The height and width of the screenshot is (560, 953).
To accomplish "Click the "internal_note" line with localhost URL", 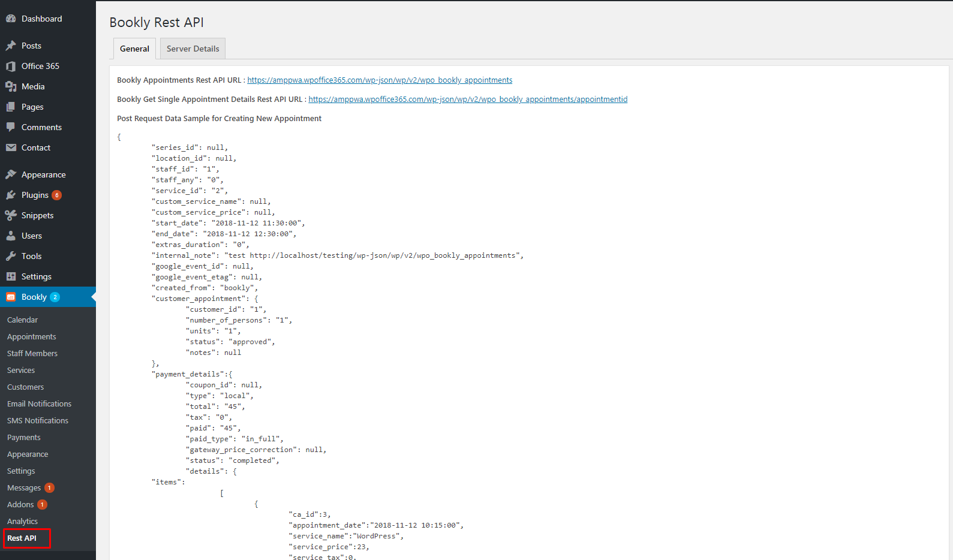I will point(338,255).
